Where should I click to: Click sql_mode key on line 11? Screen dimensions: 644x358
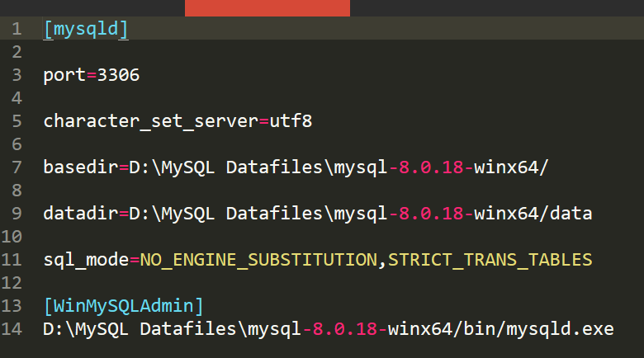[86, 260]
